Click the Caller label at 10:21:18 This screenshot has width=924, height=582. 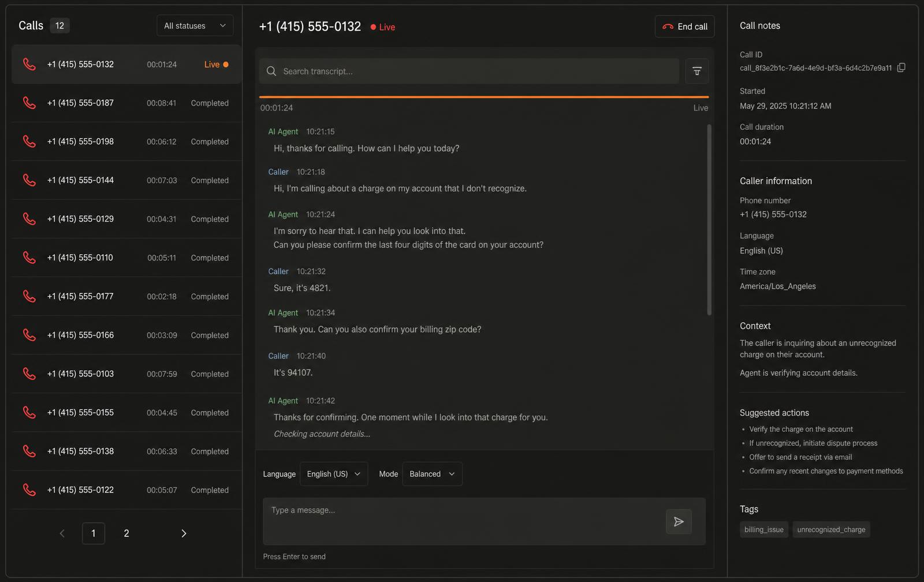(278, 172)
